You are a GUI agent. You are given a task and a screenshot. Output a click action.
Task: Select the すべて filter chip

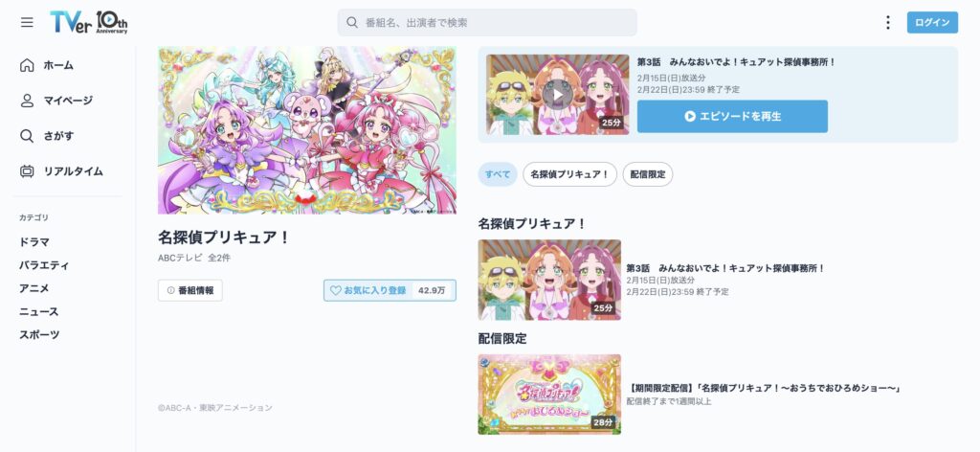pos(498,174)
